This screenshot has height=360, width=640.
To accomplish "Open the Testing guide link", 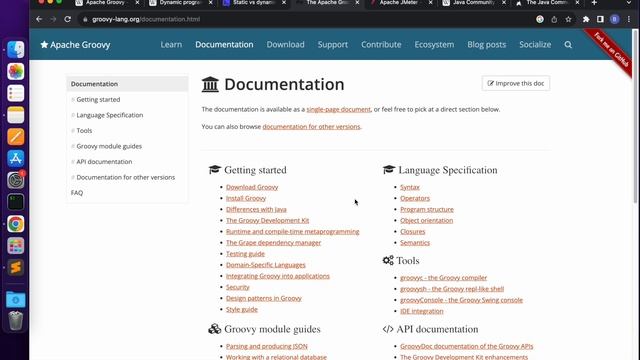I will click(245, 253).
